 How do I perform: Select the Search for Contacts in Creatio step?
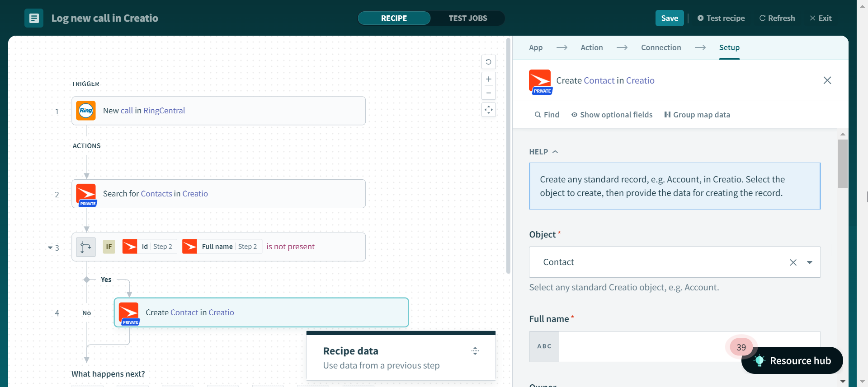pos(218,194)
